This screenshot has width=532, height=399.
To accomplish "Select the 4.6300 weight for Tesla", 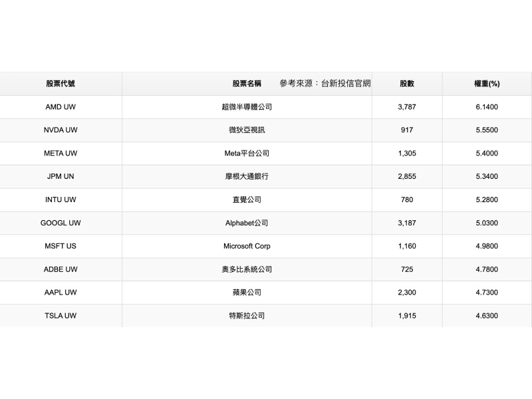I will pyautogui.click(x=487, y=316).
